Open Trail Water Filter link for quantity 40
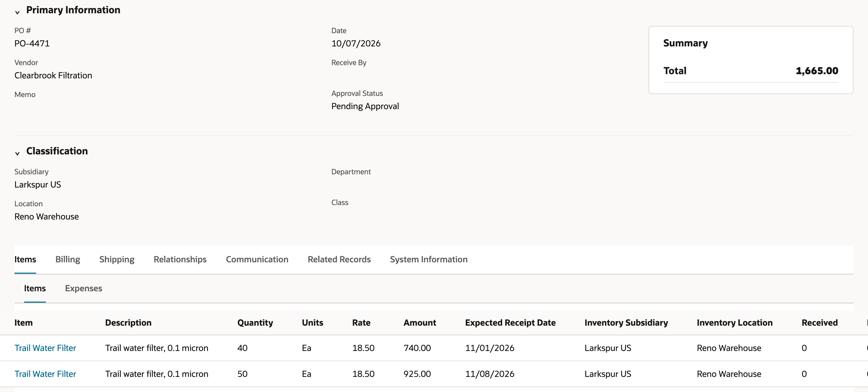The height and width of the screenshot is (392, 868). (x=45, y=348)
